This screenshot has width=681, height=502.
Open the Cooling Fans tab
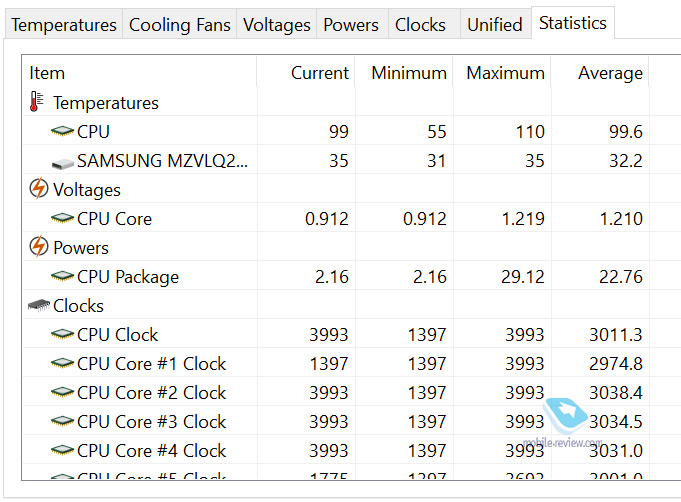click(180, 25)
